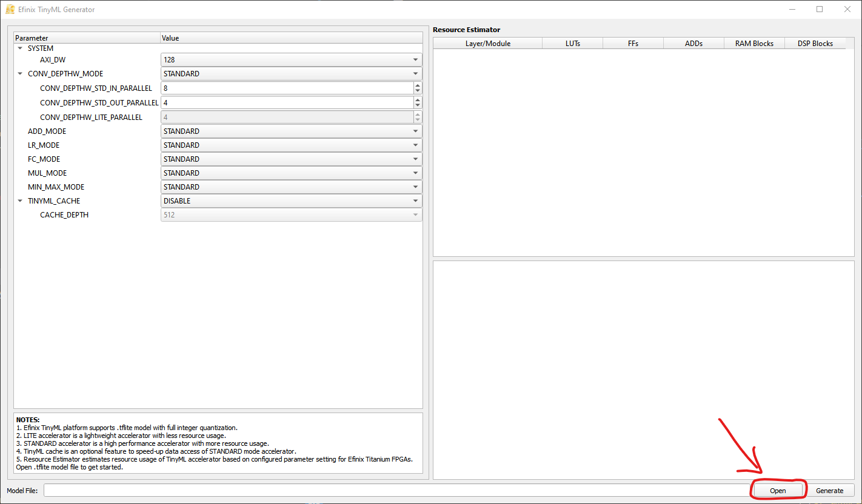Click the CONV_DEPTHW_STD_IN_PARALLEL value field

287,88
